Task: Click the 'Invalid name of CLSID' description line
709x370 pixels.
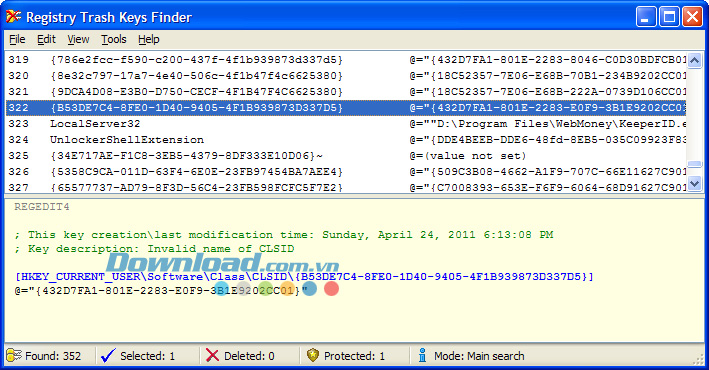Action: [154, 249]
